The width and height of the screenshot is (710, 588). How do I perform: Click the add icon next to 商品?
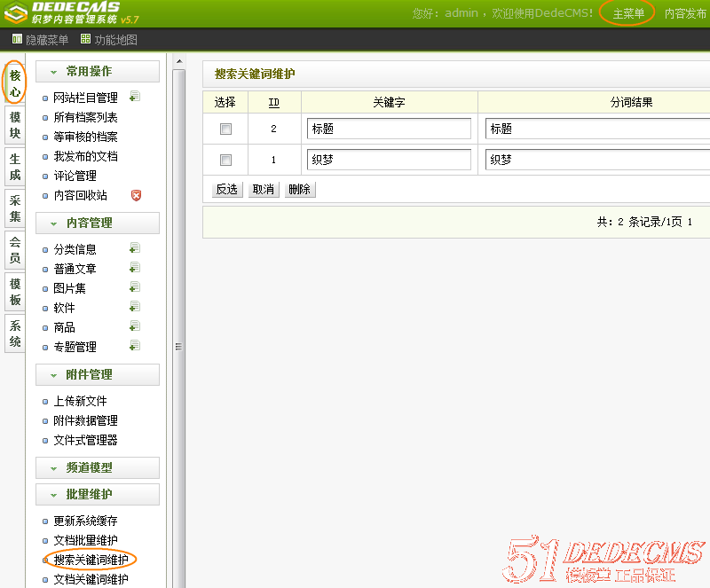point(135,326)
